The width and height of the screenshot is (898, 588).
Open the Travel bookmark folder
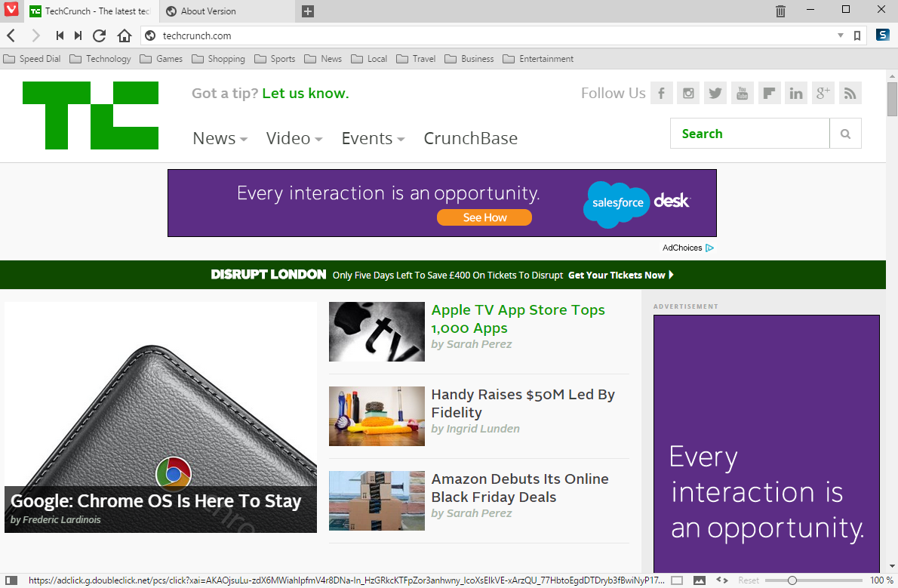[x=417, y=58]
